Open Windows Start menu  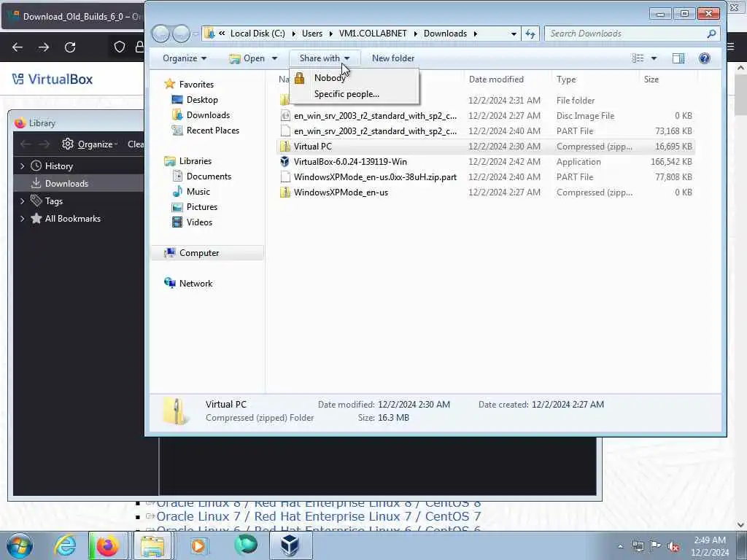pyautogui.click(x=20, y=545)
